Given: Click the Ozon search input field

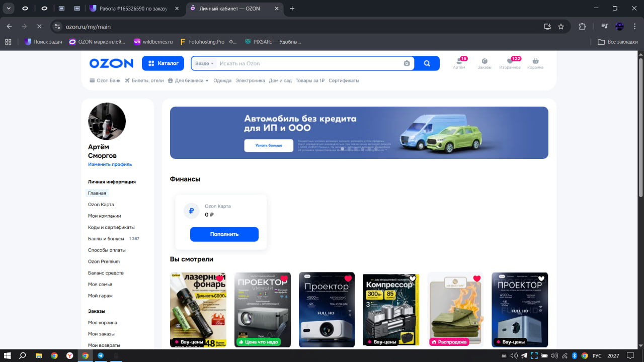Looking at the screenshot, I should click(x=309, y=63).
